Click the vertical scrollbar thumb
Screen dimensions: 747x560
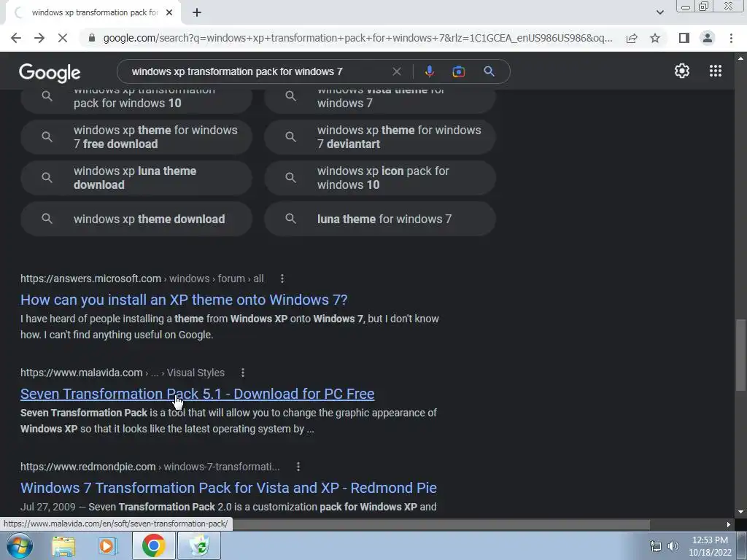click(x=740, y=355)
